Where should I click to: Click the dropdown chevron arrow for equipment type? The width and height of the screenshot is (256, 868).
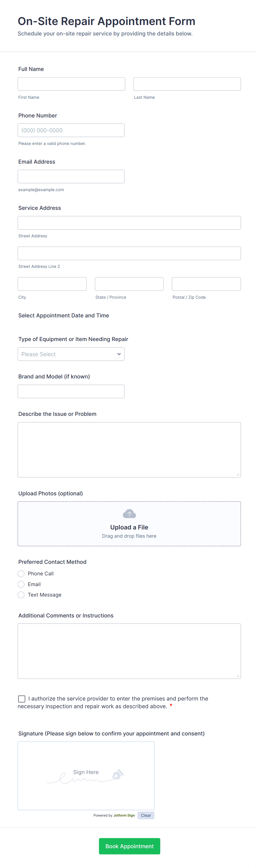click(x=119, y=354)
